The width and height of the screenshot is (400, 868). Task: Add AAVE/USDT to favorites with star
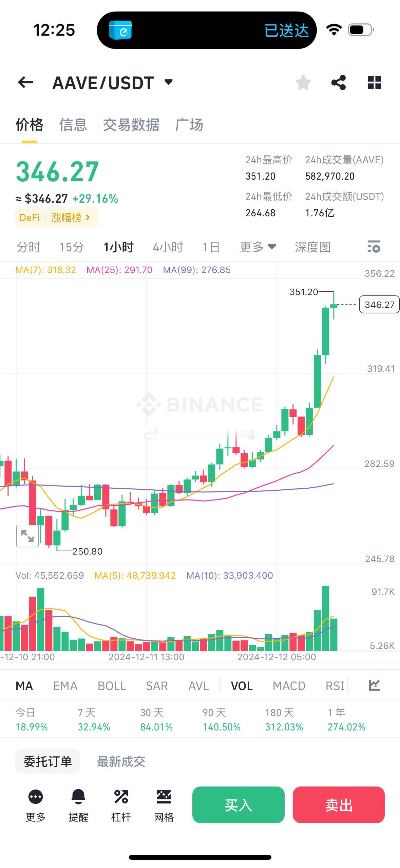tap(303, 83)
